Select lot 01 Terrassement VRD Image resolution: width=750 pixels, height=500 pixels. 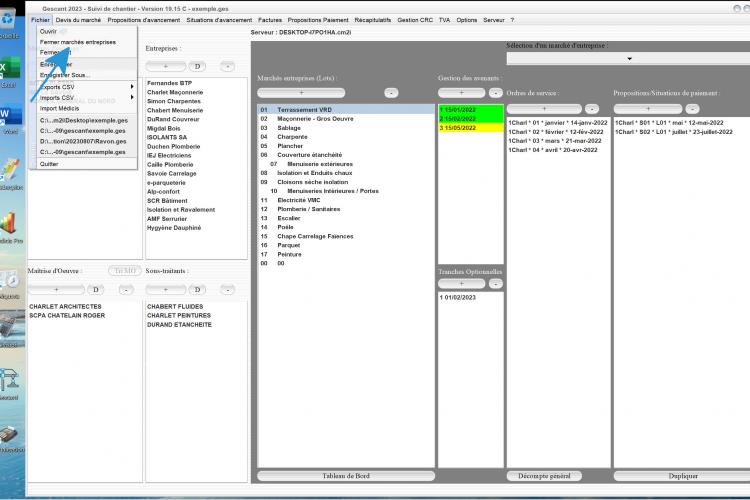(x=346, y=110)
